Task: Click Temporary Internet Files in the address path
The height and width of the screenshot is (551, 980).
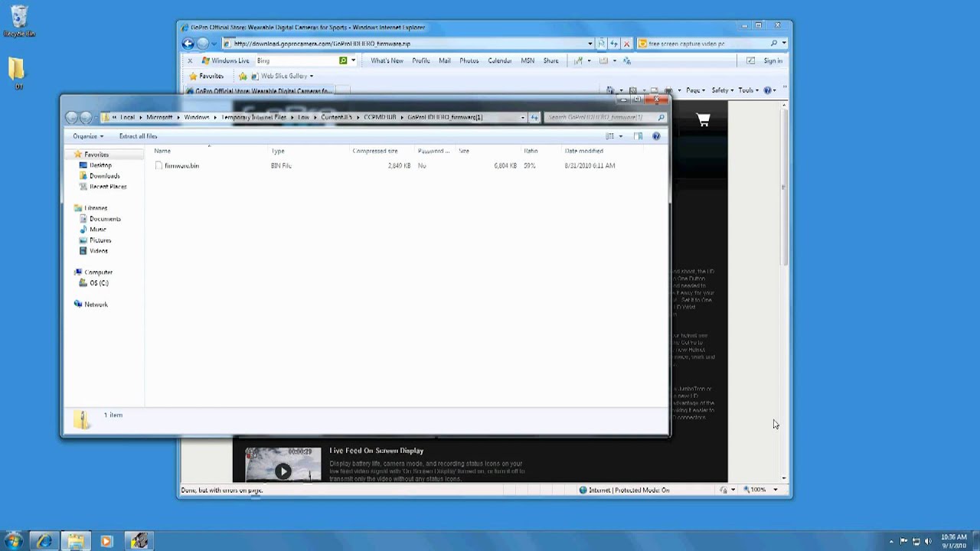Action: point(253,117)
